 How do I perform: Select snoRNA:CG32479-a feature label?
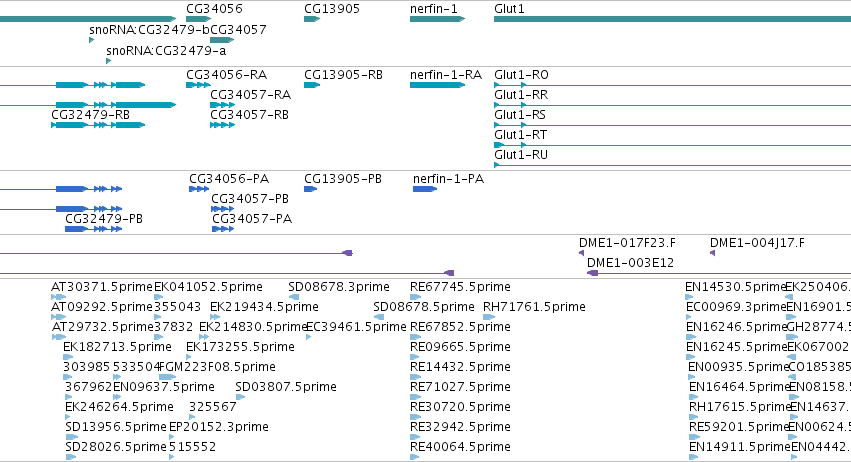(x=166, y=50)
